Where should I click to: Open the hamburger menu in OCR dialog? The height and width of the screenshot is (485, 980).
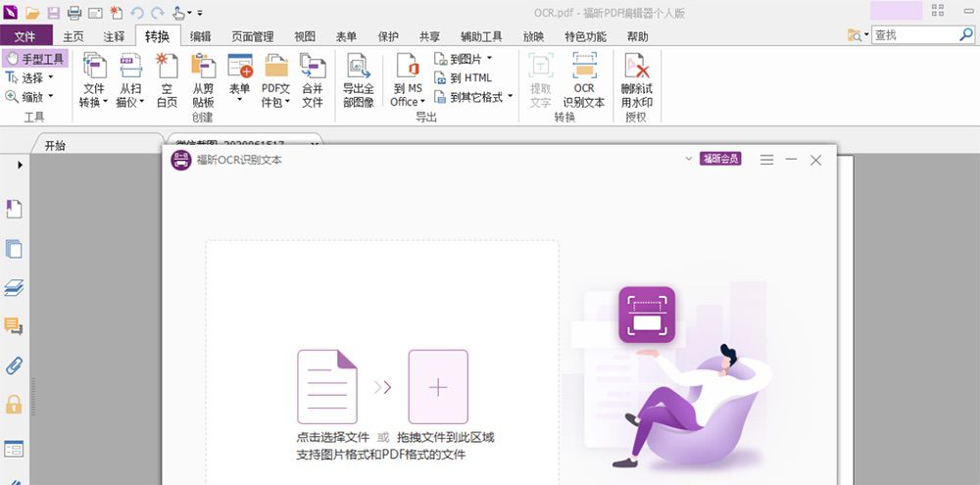767,160
